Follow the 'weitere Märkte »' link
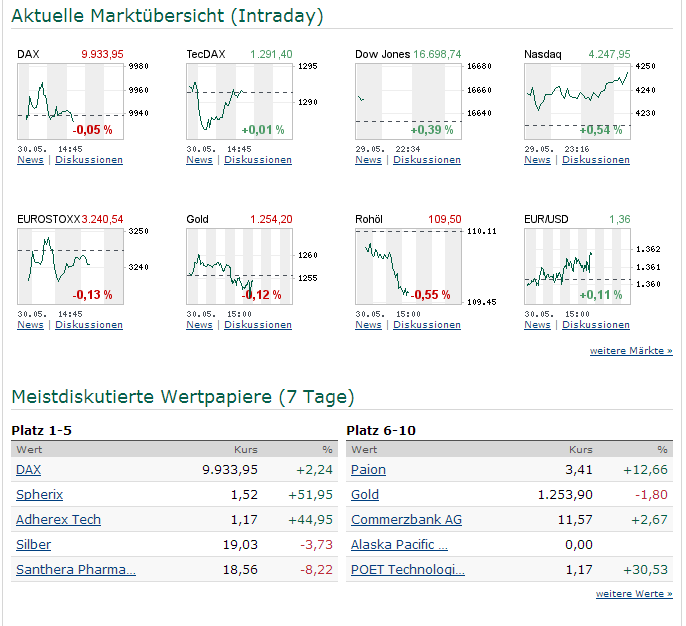 [631, 350]
